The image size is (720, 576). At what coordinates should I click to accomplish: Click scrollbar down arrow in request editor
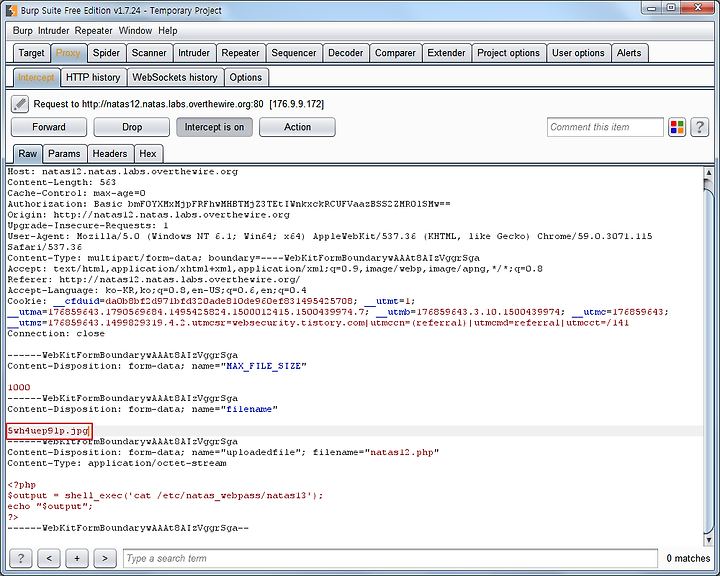(709, 540)
